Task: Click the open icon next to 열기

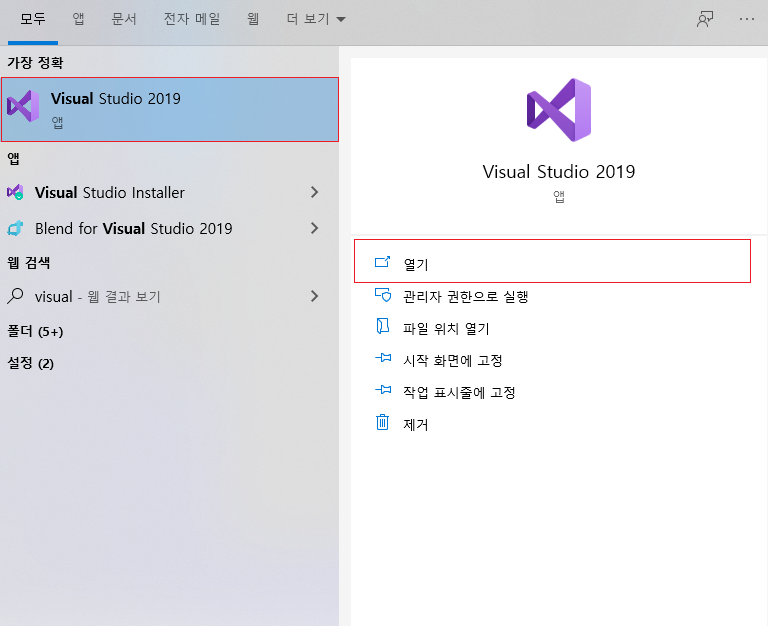Action: pos(383,263)
